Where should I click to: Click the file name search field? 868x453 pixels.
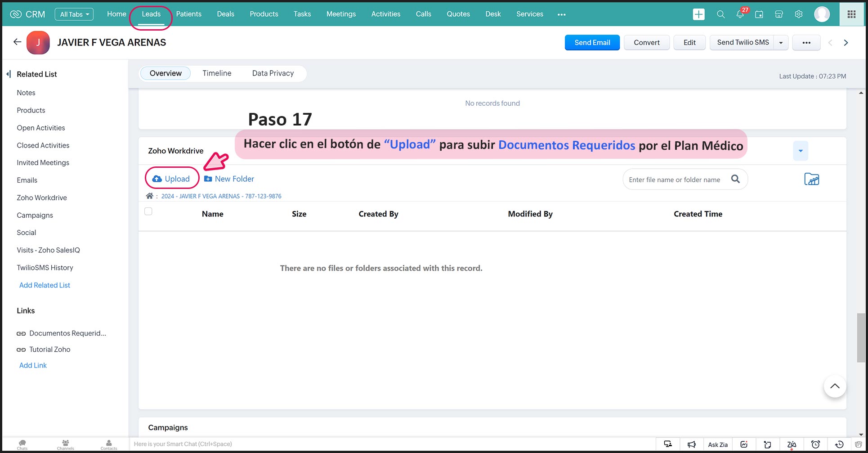click(x=675, y=179)
